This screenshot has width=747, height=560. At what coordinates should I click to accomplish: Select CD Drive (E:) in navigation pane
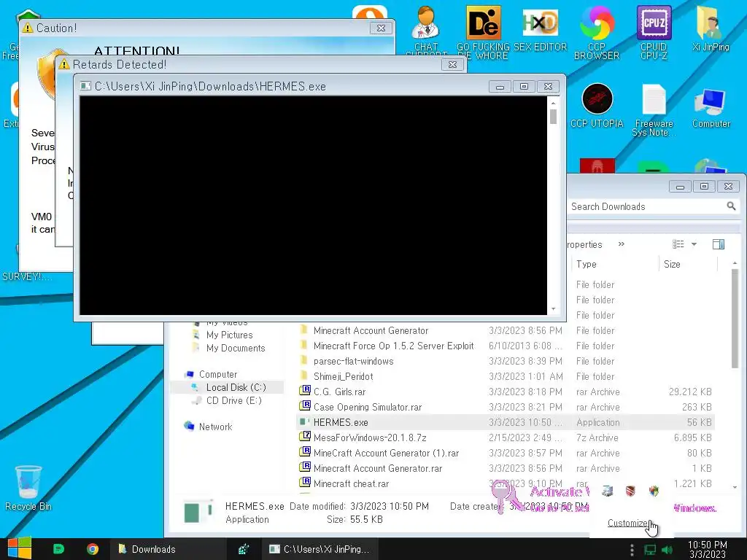pyautogui.click(x=227, y=400)
